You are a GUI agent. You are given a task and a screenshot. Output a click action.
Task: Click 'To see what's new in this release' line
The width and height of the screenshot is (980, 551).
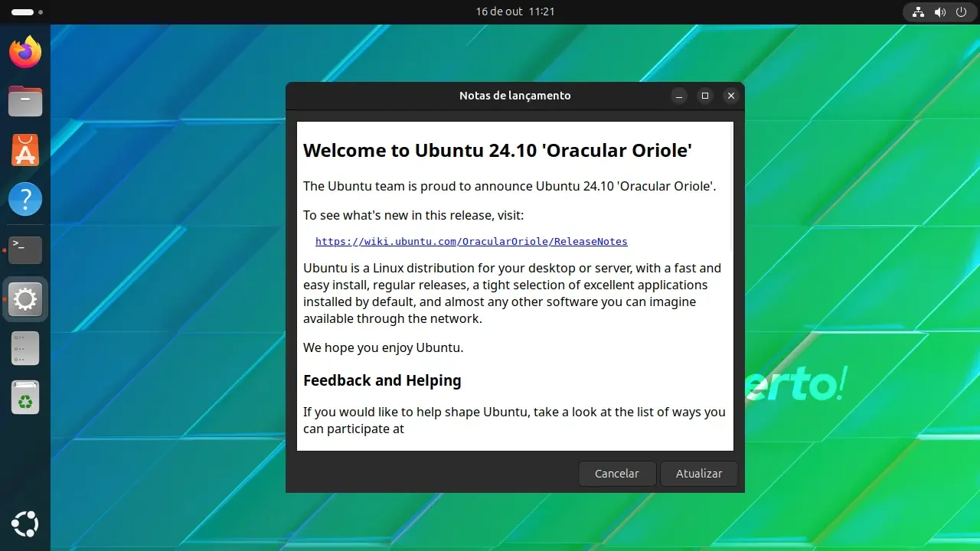point(413,215)
